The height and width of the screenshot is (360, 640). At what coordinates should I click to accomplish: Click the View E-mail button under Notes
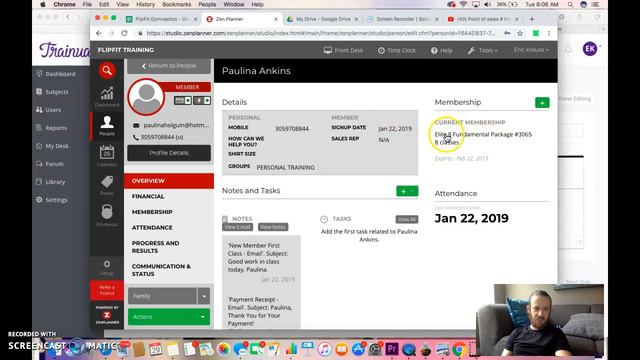coord(238,227)
